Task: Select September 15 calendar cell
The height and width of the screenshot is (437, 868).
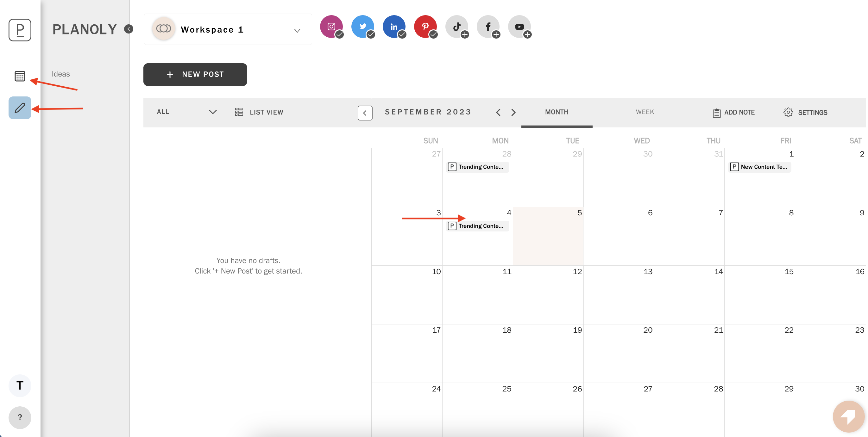Action: pyautogui.click(x=760, y=295)
